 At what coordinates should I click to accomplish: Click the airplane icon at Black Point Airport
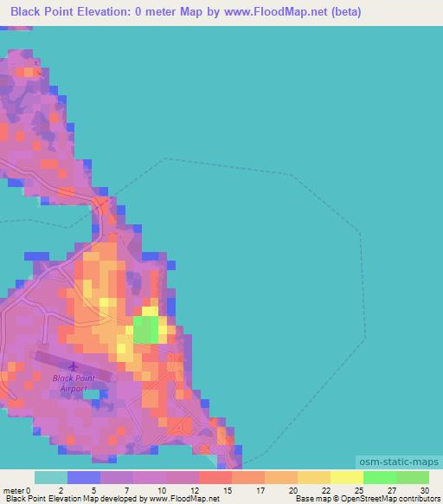tap(74, 366)
